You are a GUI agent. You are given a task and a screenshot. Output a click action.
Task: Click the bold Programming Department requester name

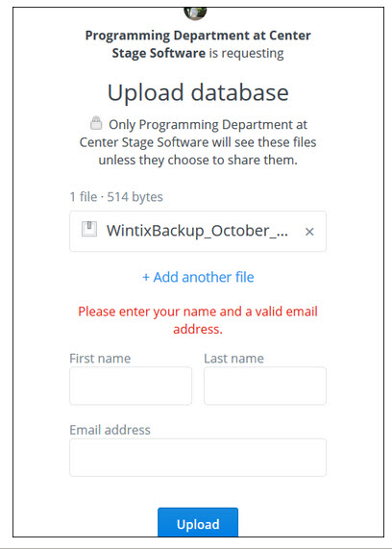click(x=198, y=44)
